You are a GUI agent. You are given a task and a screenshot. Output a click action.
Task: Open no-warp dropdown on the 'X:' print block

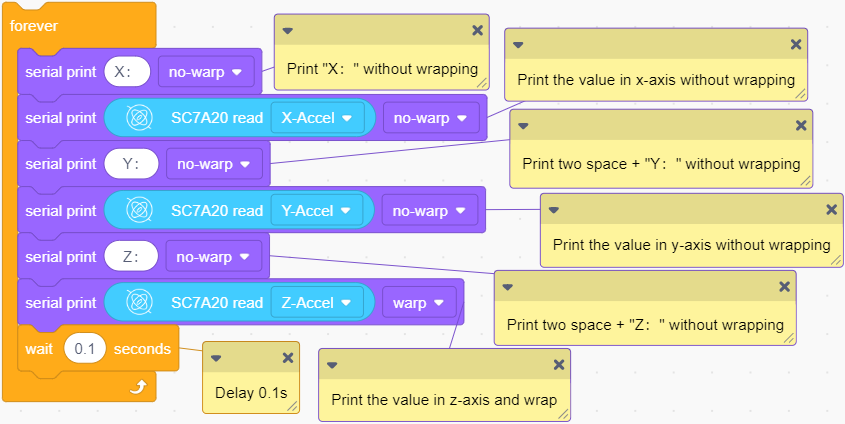pyautogui.click(x=206, y=72)
